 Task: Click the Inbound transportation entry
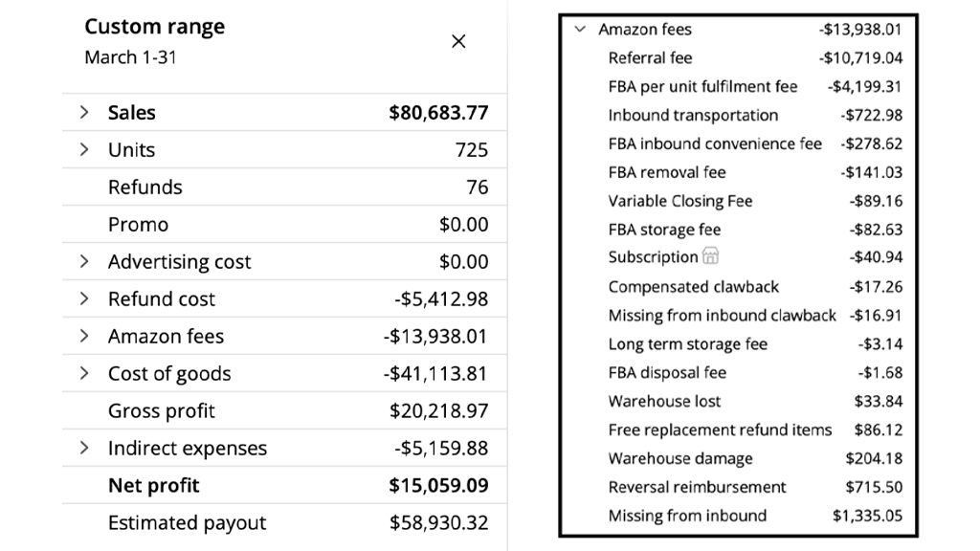pos(693,116)
